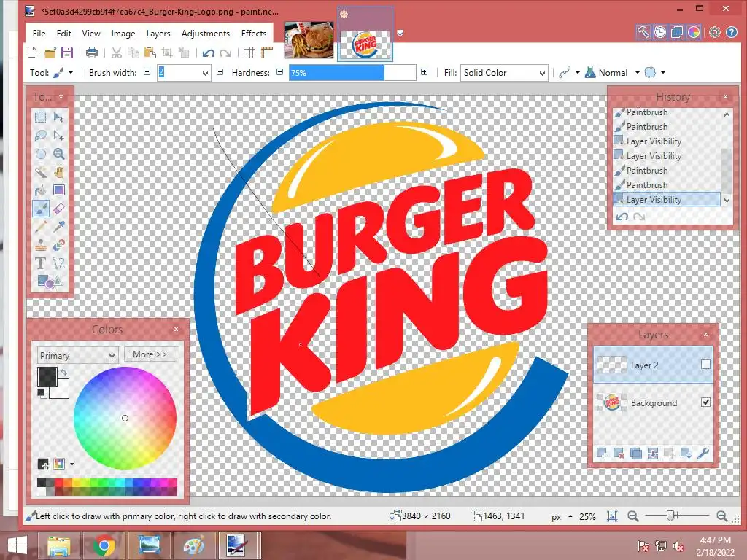747x560 pixels.
Task: Open the Effects menu
Action: (253, 34)
